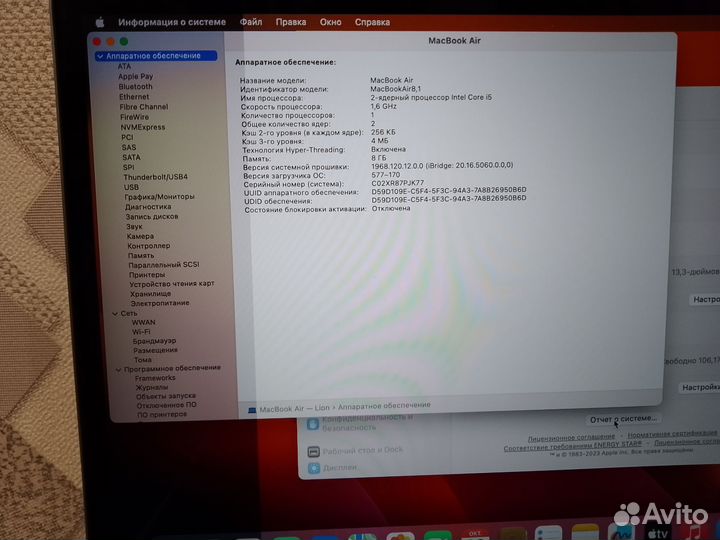Select FireWire in sidebar
Image resolution: width=720 pixels, height=540 pixels.
[x=135, y=117]
